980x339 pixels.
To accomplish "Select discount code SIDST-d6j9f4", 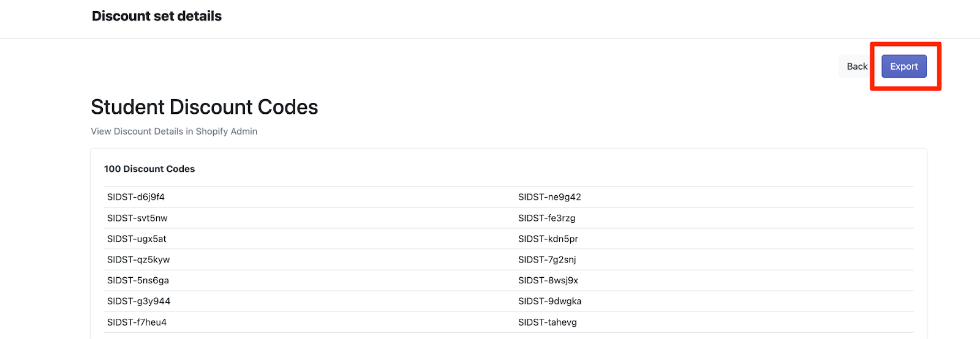I will (136, 197).
